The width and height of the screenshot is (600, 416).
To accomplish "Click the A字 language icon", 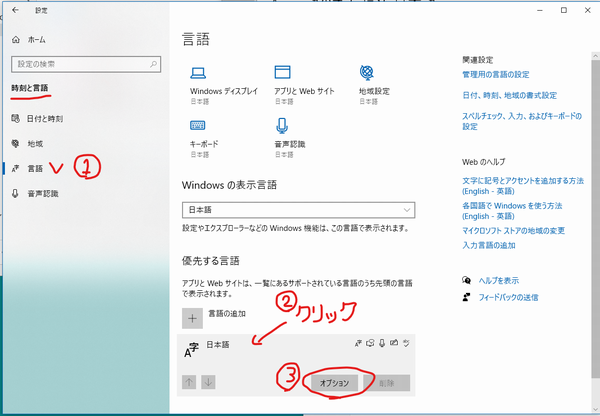I will 192,350.
